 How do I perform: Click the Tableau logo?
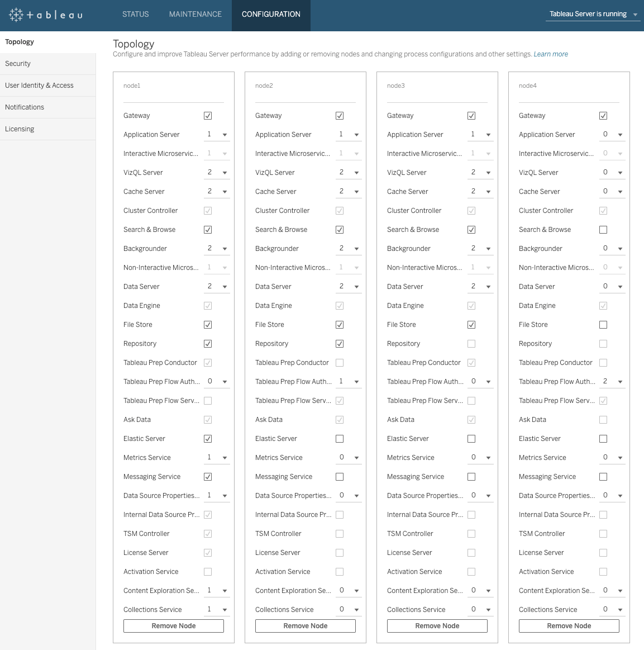[46, 15]
